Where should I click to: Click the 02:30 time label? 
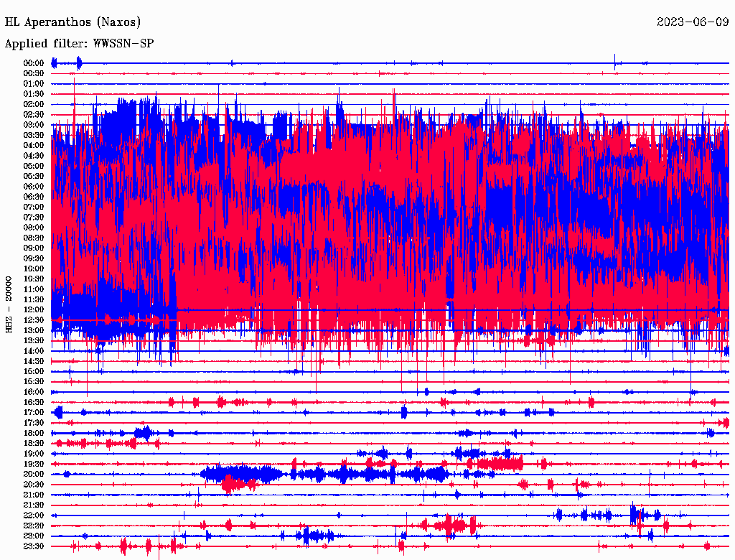(x=34, y=114)
